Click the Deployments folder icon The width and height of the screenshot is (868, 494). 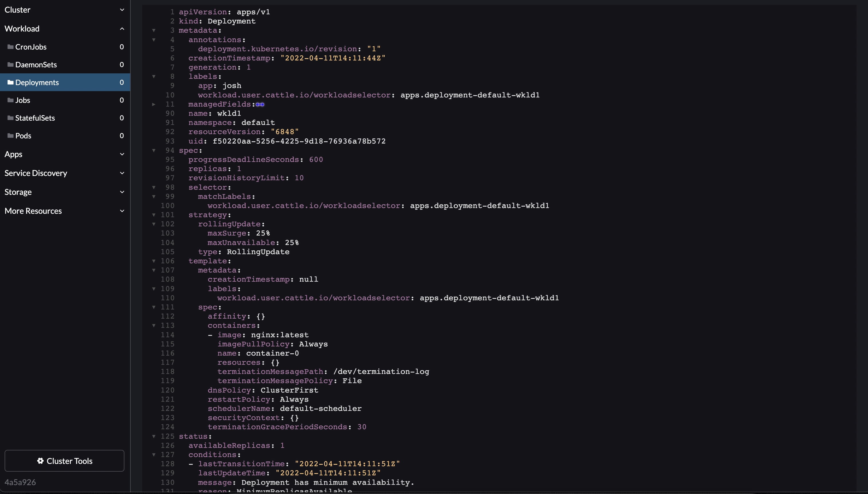tap(11, 82)
